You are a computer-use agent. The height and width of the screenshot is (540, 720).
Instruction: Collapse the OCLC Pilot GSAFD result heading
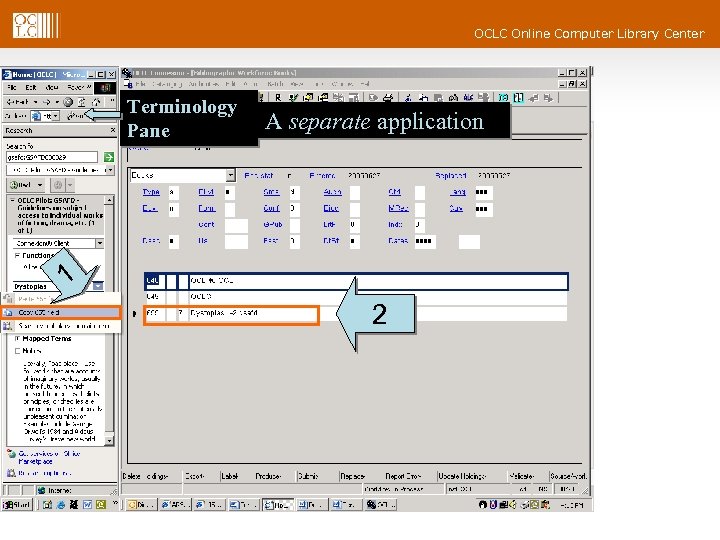pyautogui.click(x=12, y=201)
